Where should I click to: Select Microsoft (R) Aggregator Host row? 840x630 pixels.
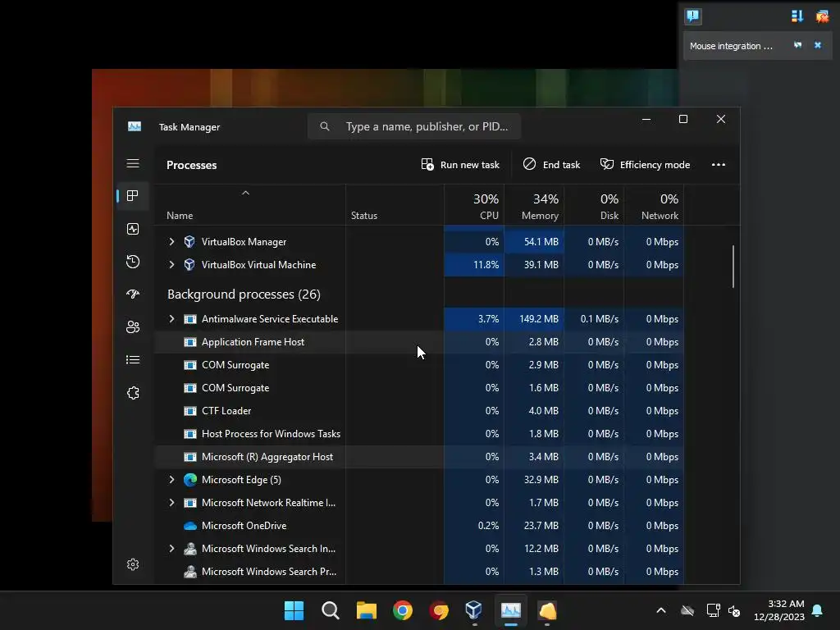419,457
